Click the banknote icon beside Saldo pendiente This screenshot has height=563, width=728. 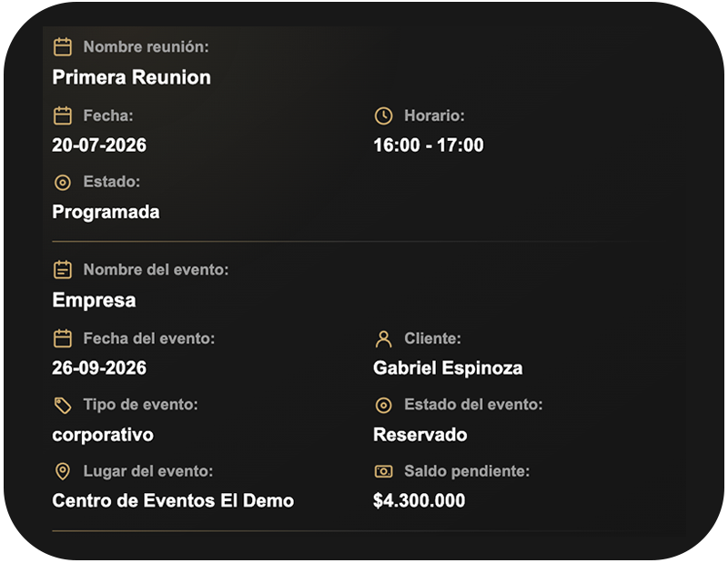click(x=383, y=471)
